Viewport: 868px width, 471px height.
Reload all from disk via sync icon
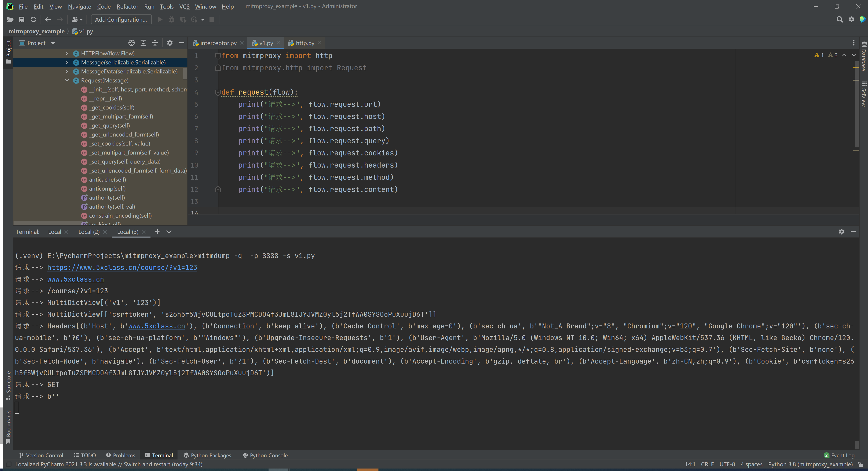click(x=33, y=20)
